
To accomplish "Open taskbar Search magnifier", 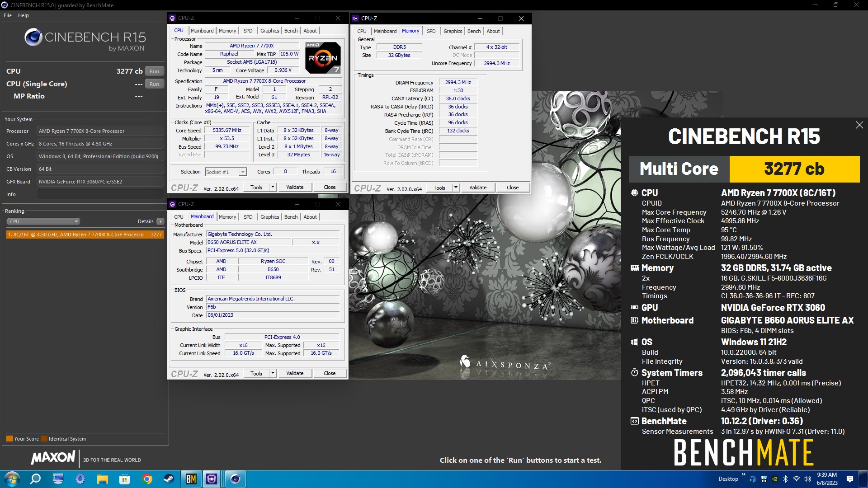I will (35, 479).
